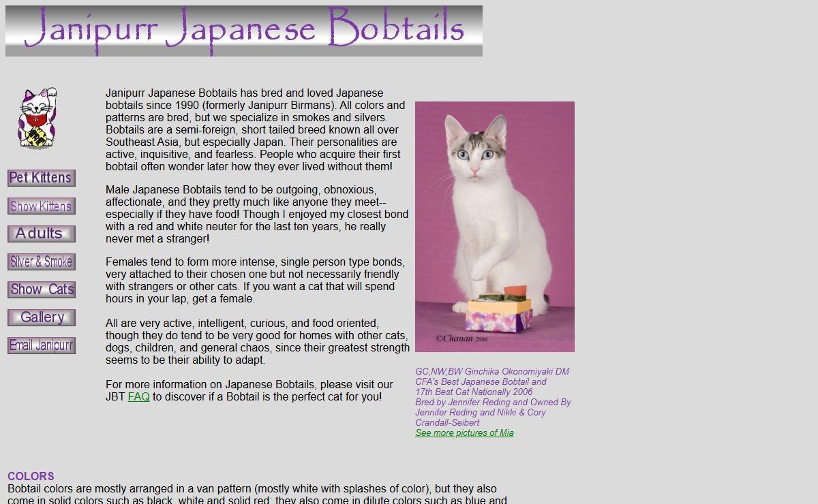
Task: Click the Ginchika Okonomiyaki caption title line
Action: point(491,372)
